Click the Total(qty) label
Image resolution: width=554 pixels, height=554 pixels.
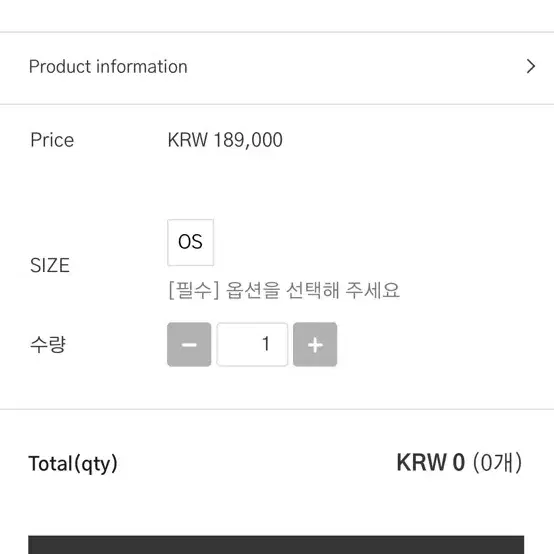[x=73, y=464]
